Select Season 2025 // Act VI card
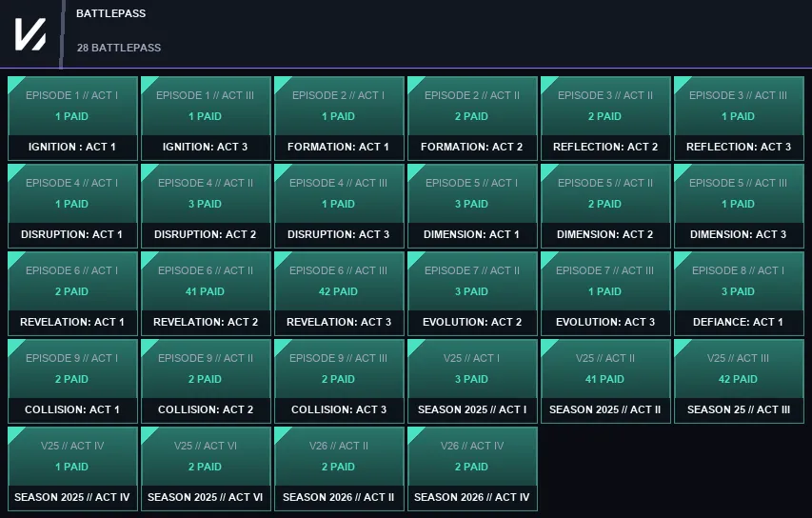The width and height of the screenshot is (812, 518). pyautogui.click(x=206, y=468)
